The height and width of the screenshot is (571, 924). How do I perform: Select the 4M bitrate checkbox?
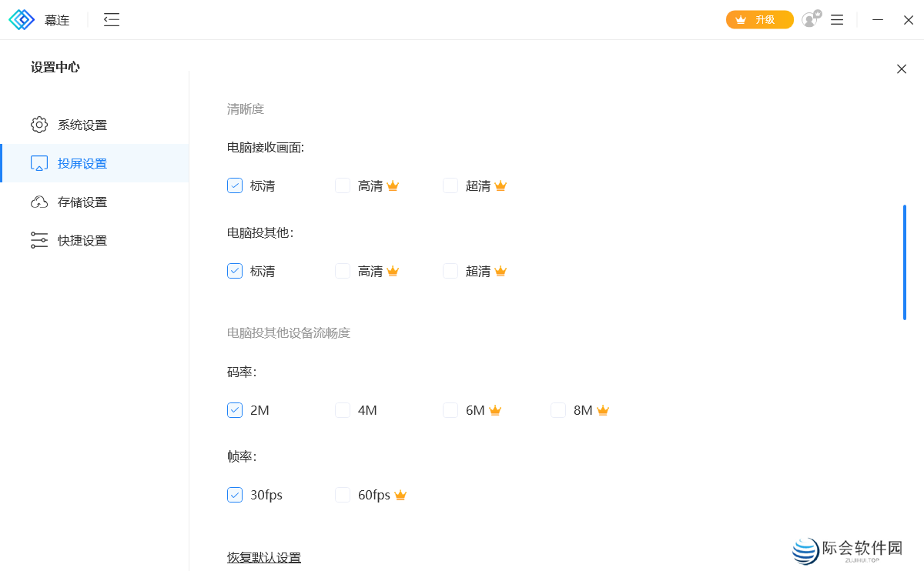(342, 410)
